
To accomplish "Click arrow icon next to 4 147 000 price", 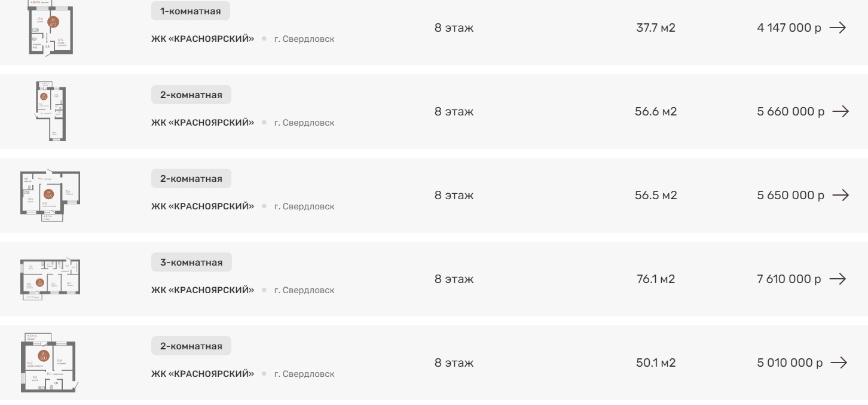I will pyautogui.click(x=838, y=28).
